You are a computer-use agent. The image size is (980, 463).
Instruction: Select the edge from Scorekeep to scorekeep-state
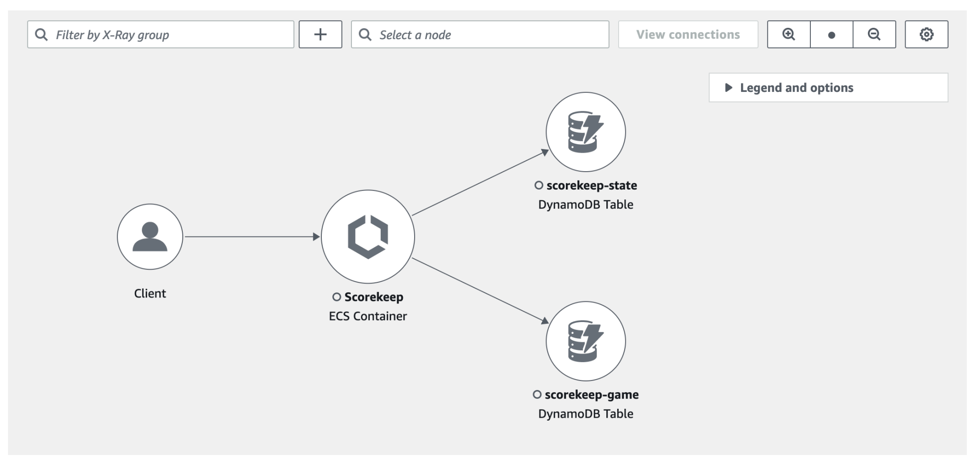point(481,183)
